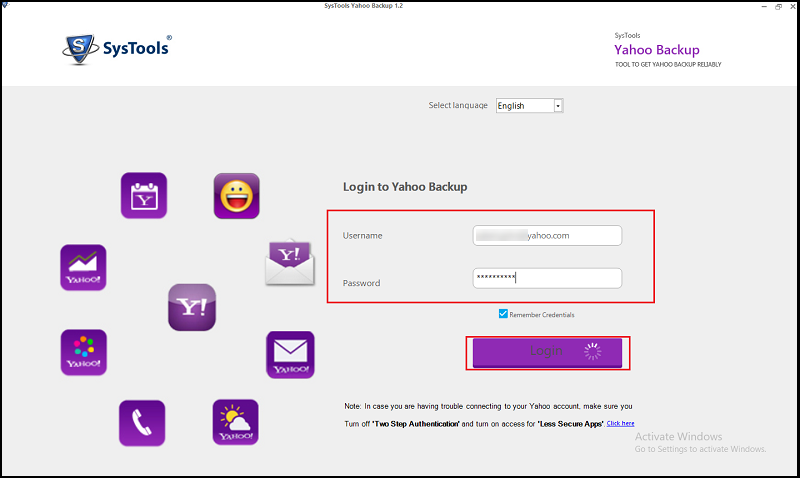Click the Yahoo Messenger smiley icon
Viewport: 800px width, 478px height.
coord(237,196)
